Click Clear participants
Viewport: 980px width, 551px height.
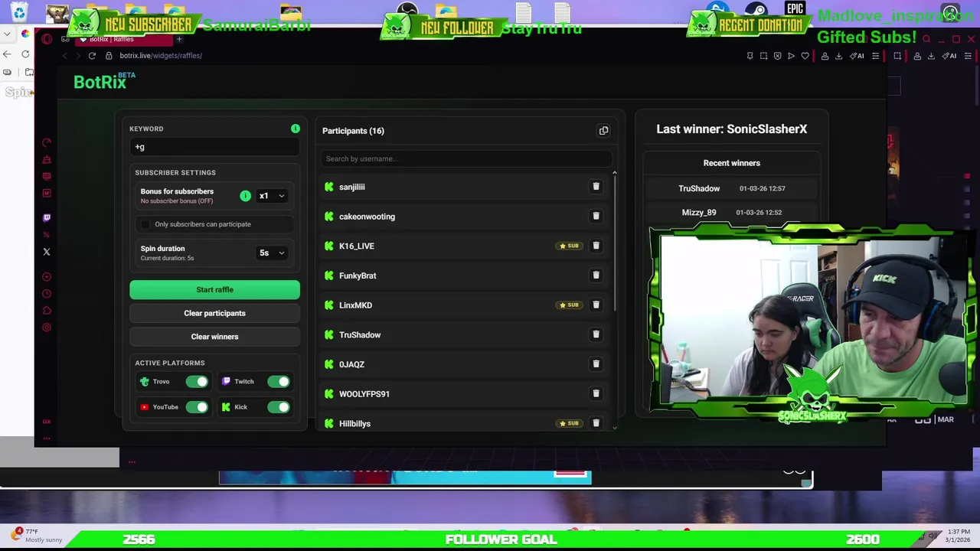[x=214, y=313]
